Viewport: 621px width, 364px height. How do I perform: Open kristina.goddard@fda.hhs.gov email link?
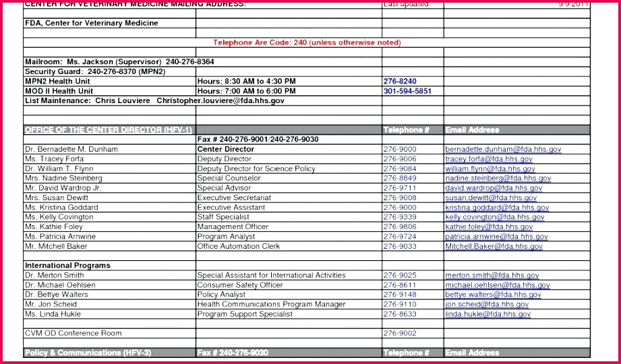[497, 208]
